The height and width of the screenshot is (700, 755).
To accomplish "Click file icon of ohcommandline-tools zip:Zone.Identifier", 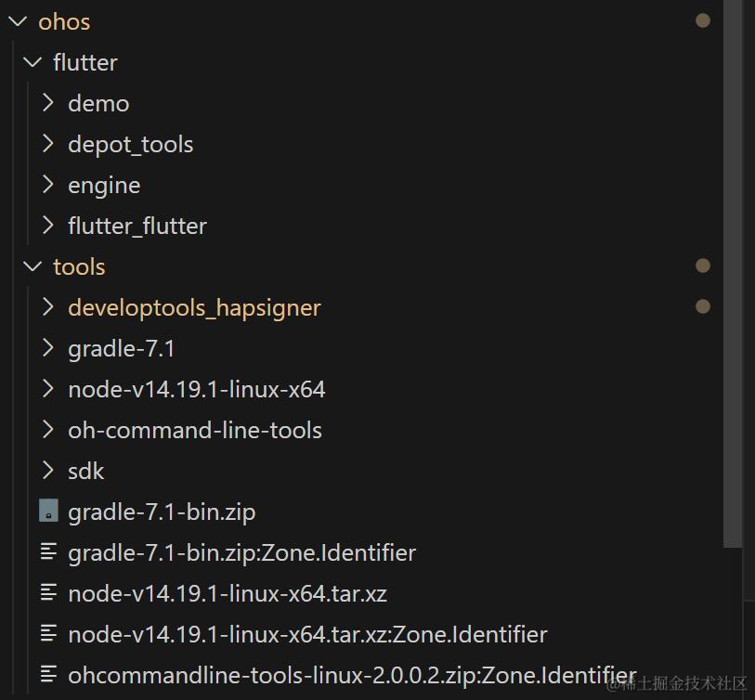I will coord(48,675).
